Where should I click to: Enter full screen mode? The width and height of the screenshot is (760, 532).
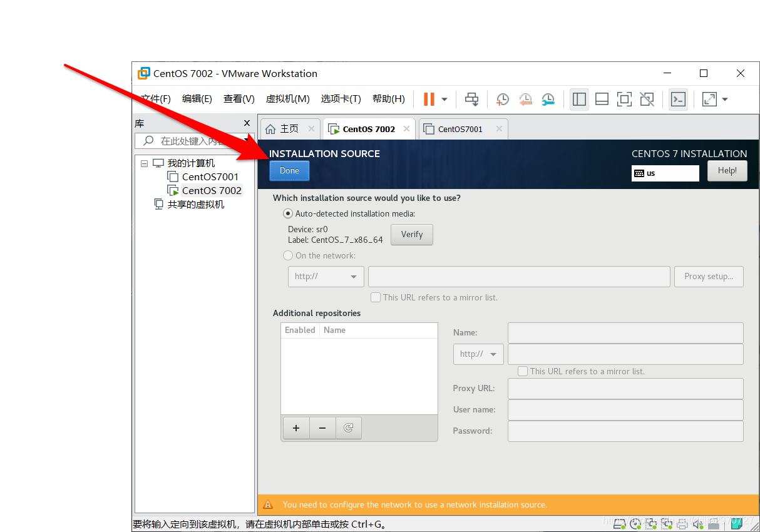[624, 99]
